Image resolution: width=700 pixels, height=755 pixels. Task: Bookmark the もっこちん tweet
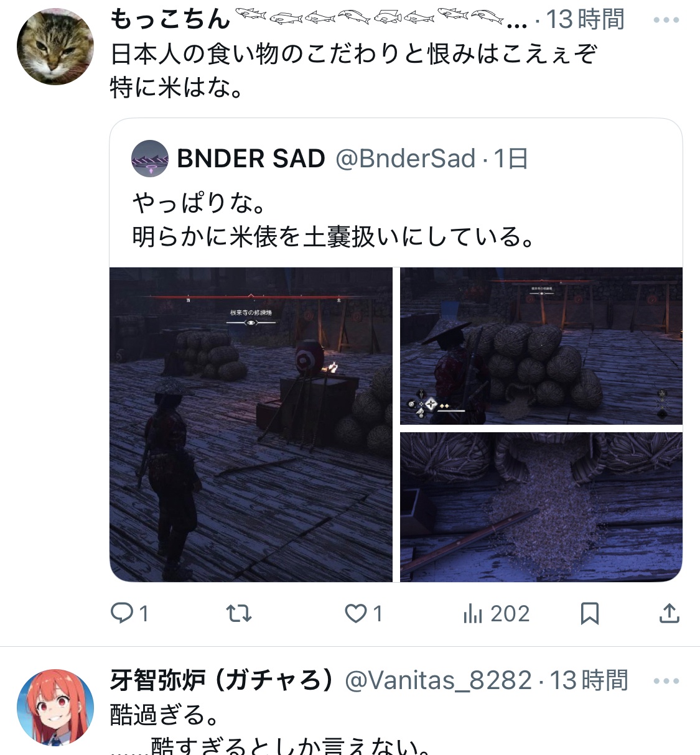click(x=589, y=614)
